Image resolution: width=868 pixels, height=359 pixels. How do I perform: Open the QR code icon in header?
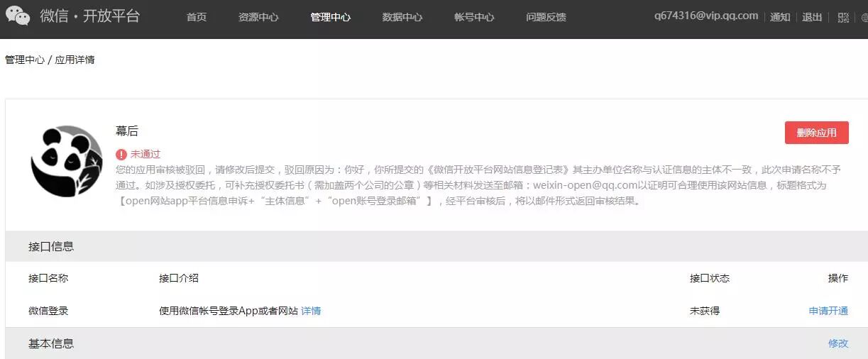click(843, 18)
